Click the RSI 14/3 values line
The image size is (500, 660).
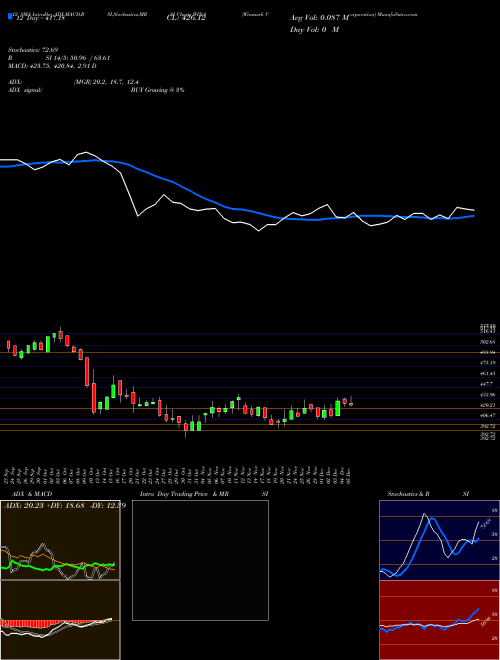[x=59, y=58]
